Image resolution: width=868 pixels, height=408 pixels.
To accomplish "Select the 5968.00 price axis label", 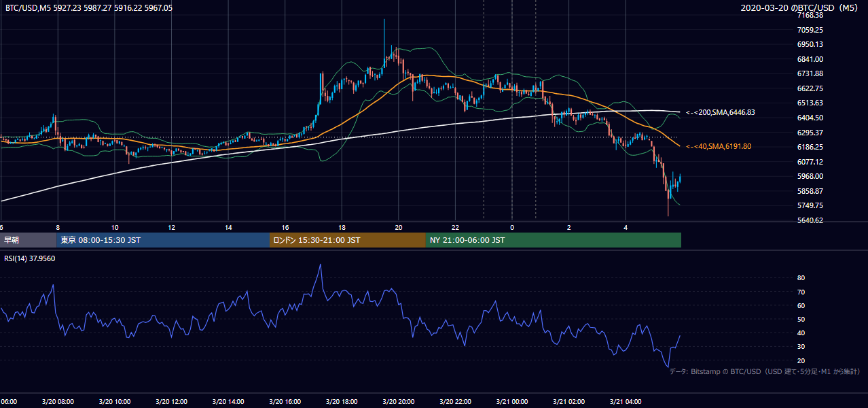I will click(810, 176).
